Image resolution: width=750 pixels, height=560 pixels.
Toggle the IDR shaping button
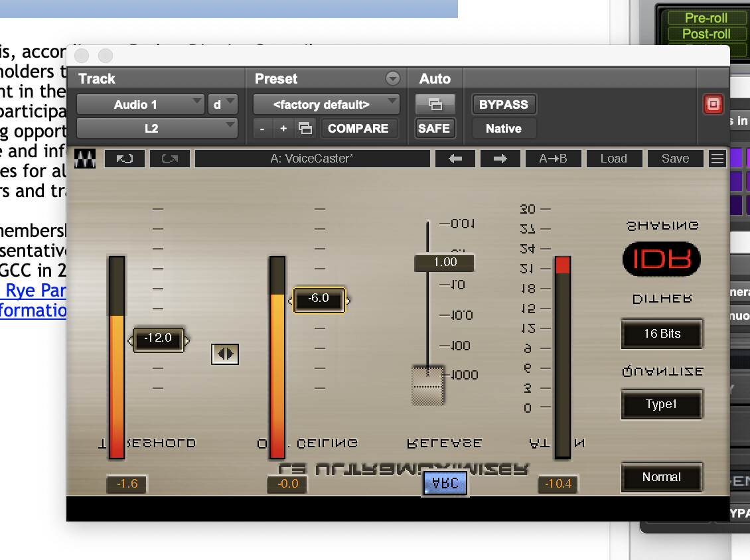[x=662, y=259]
